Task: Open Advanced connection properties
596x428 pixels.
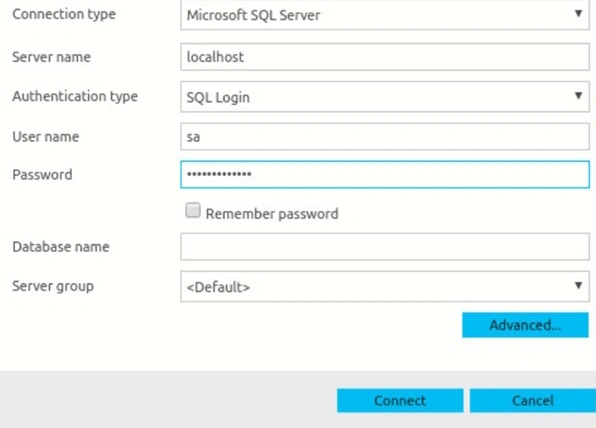Action: click(x=525, y=325)
